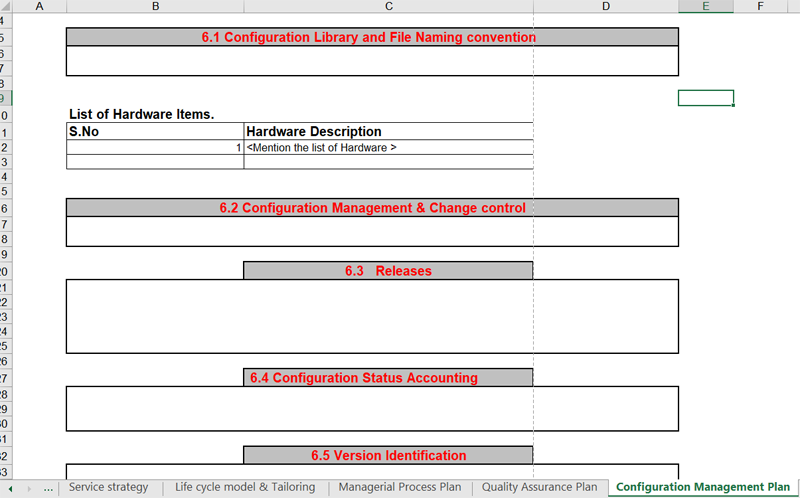Screen dimensions: 800x498
Task: Go to Managerial Process Plan sheet
Action: [400, 487]
